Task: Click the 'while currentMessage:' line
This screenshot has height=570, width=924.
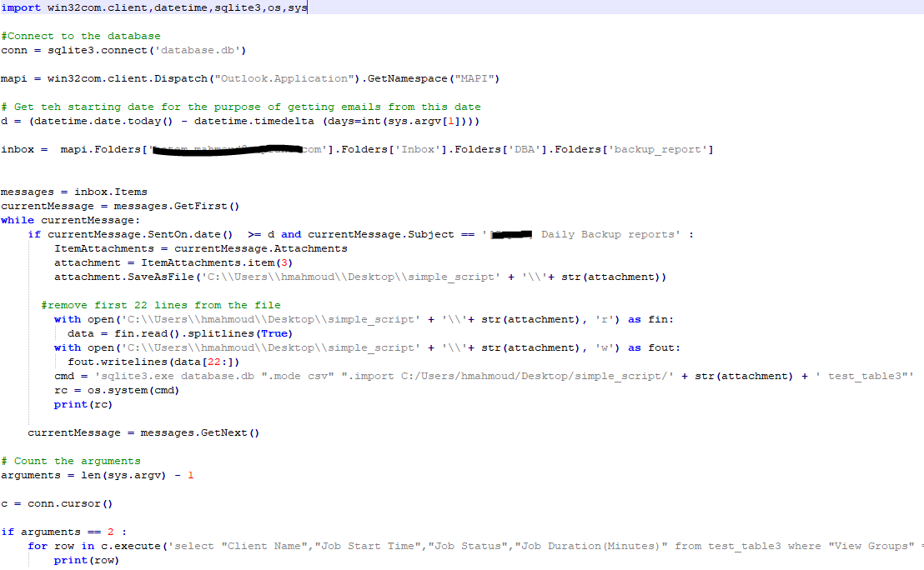Action: (71, 220)
